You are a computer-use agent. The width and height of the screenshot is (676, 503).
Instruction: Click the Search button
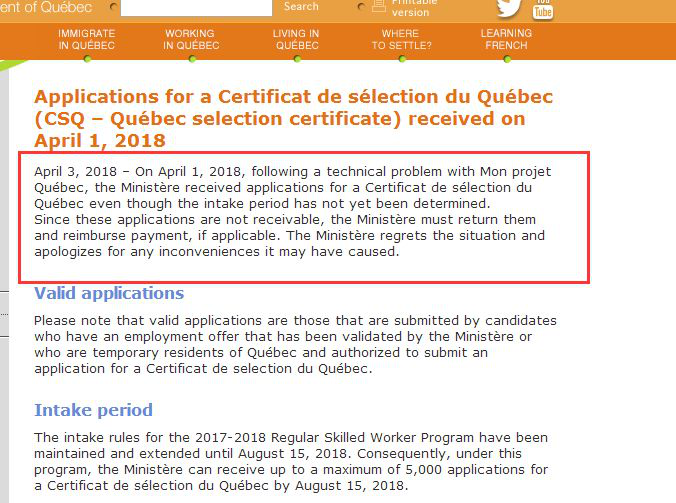tap(301, 6)
